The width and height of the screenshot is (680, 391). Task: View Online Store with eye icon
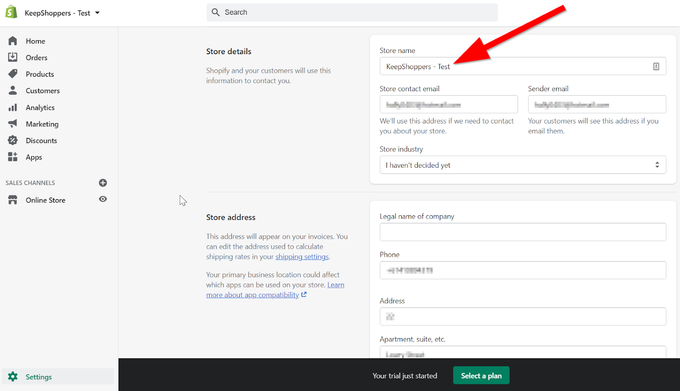click(x=103, y=199)
